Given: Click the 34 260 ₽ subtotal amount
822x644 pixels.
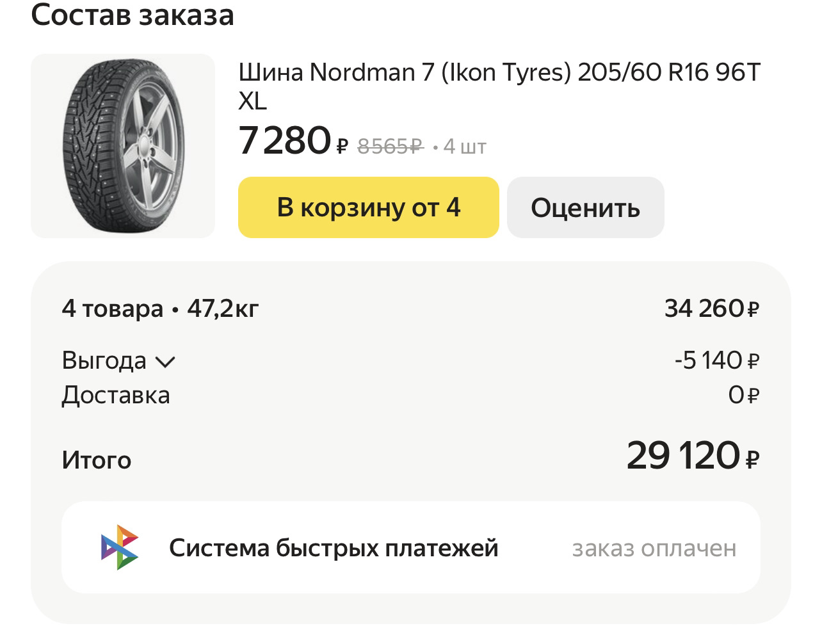Looking at the screenshot, I should pos(711,309).
